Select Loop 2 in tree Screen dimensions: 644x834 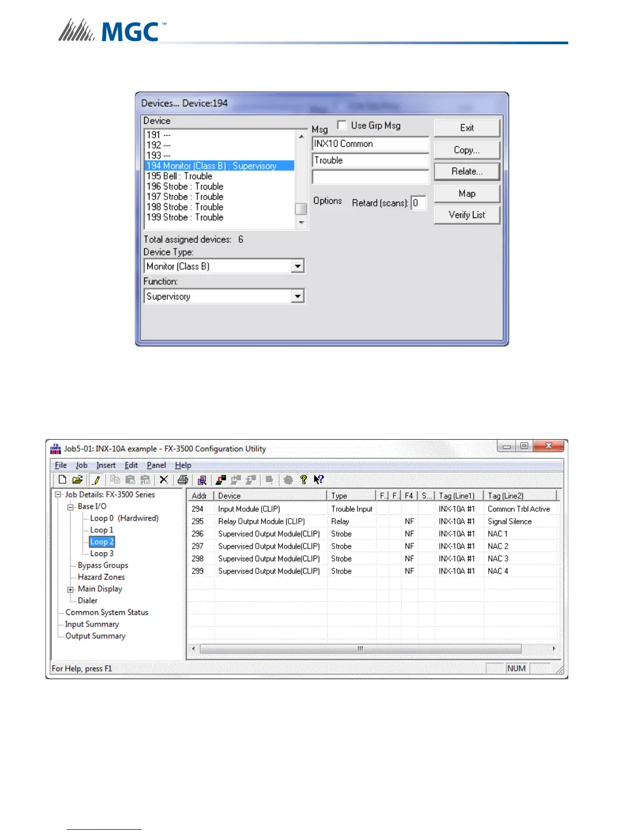click(x=102, y=542)
